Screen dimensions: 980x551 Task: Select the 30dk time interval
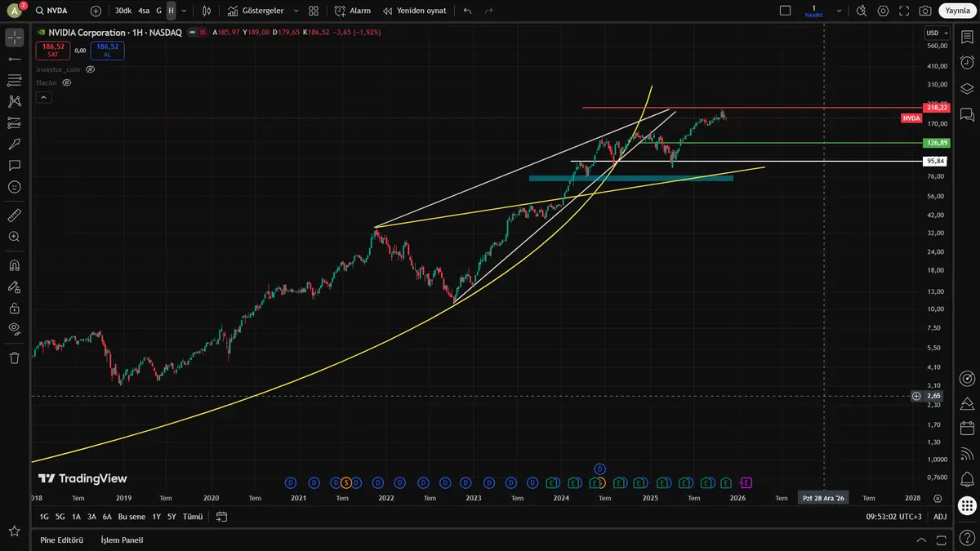click(122, 11)
